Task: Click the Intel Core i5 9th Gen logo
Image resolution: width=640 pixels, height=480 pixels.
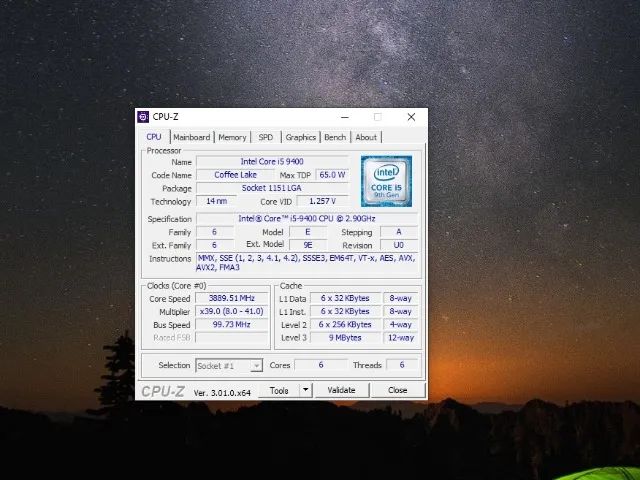Action: pos(386,181)
